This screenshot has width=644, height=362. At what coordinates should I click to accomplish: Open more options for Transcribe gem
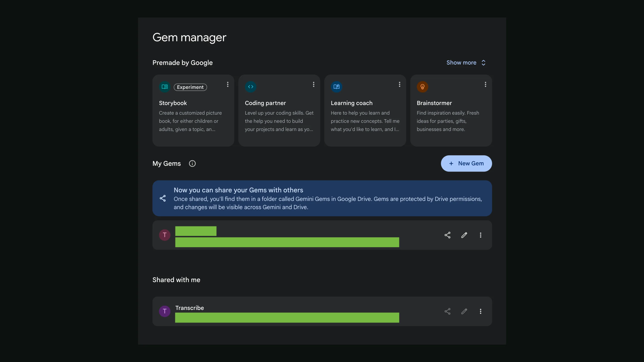point(481,311)
